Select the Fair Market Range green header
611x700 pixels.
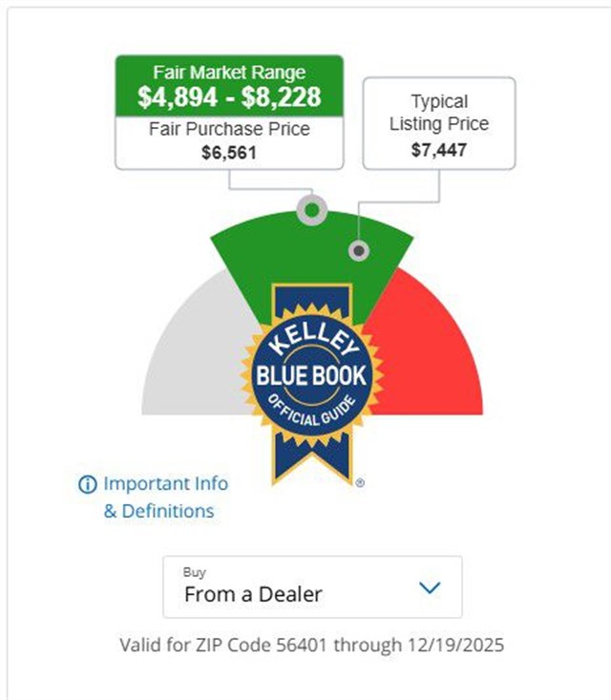click(228, 86)
